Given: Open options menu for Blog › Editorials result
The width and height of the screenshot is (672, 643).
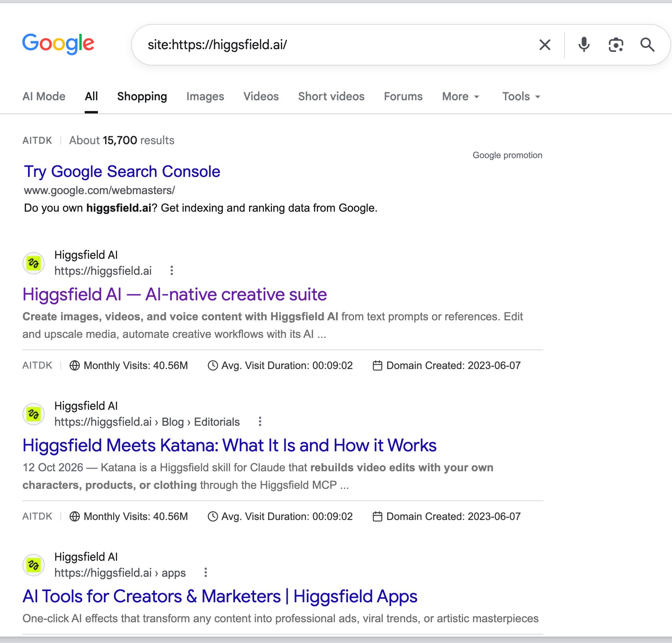Looking at the screenshot, I should (260, 422).
